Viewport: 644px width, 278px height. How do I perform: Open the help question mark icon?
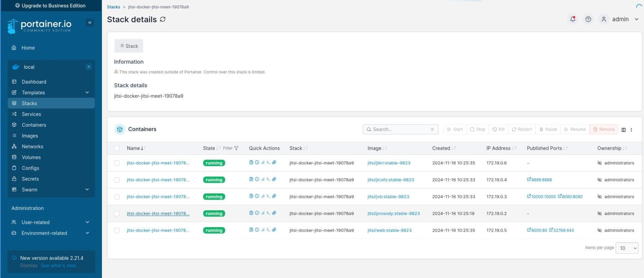(588, 19)
